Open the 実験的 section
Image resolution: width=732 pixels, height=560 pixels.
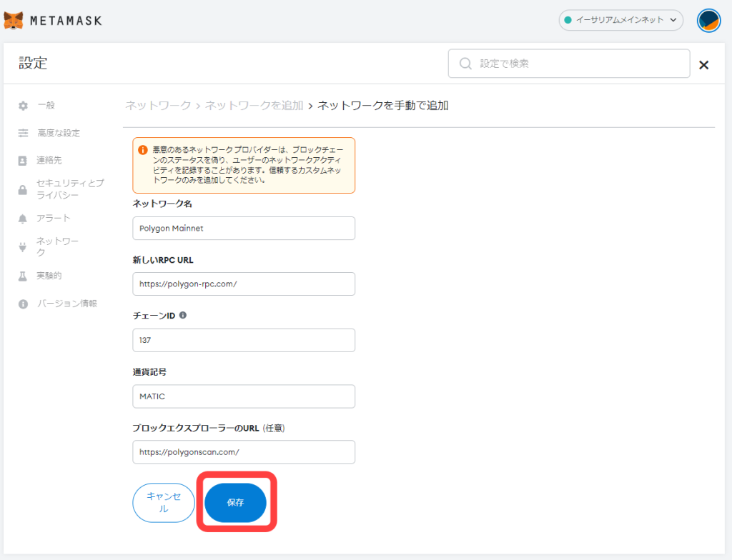point(49,275)
